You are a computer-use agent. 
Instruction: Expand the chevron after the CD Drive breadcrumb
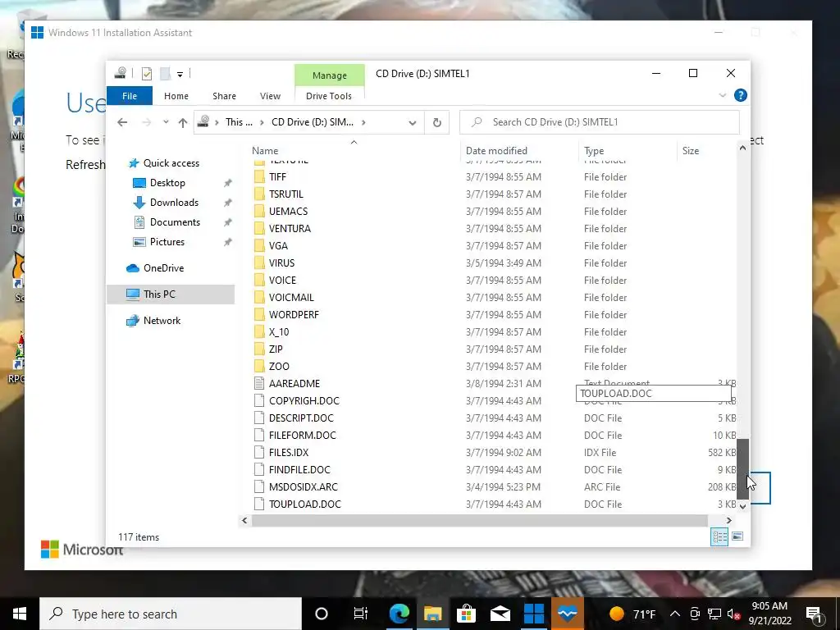click(363, 122)
